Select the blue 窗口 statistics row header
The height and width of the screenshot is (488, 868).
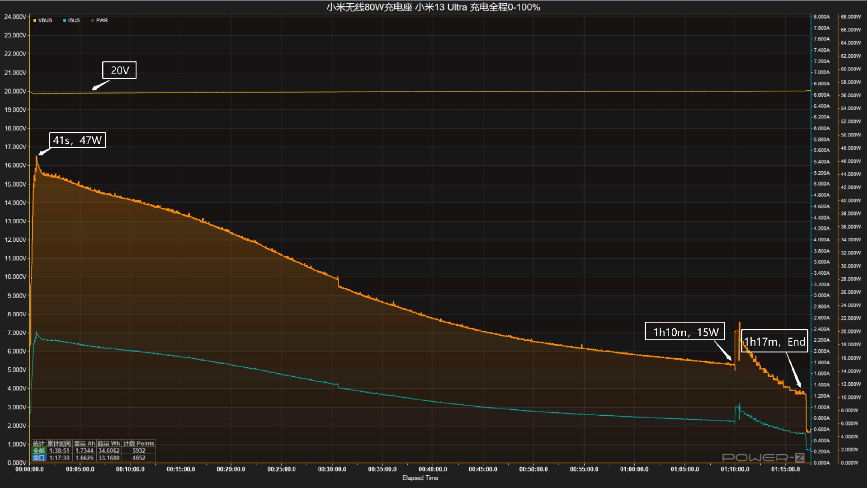39,458
